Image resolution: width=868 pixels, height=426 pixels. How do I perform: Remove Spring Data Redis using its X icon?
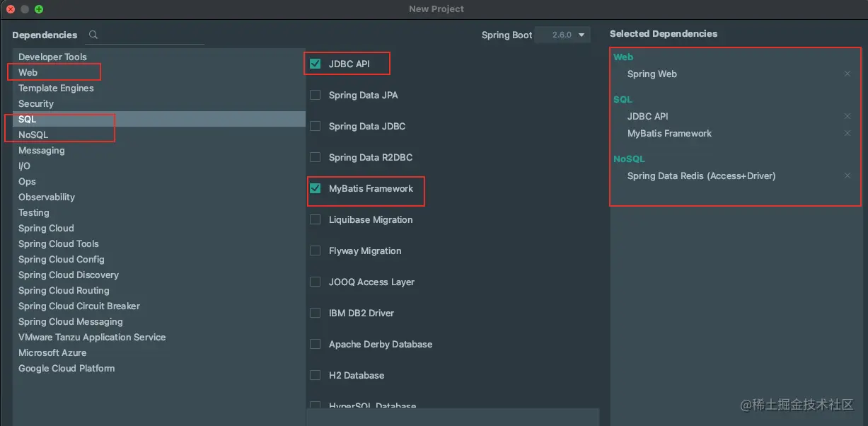point(847,175)
